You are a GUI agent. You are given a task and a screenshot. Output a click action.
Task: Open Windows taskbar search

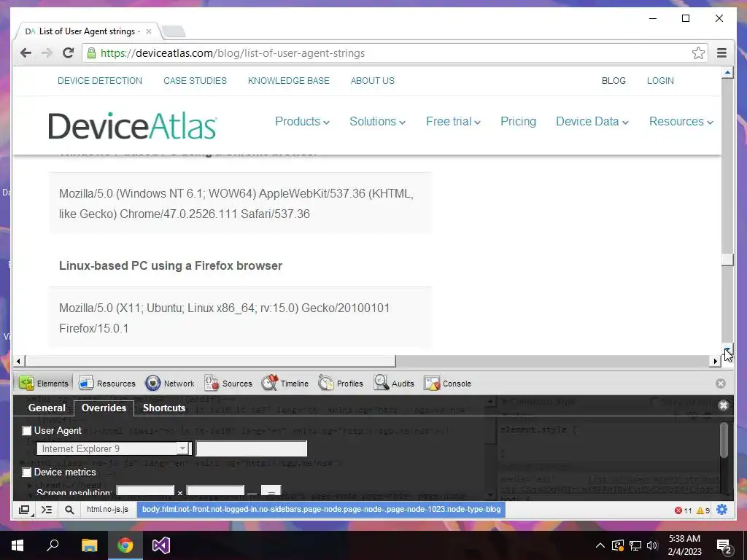click(53, 545)
